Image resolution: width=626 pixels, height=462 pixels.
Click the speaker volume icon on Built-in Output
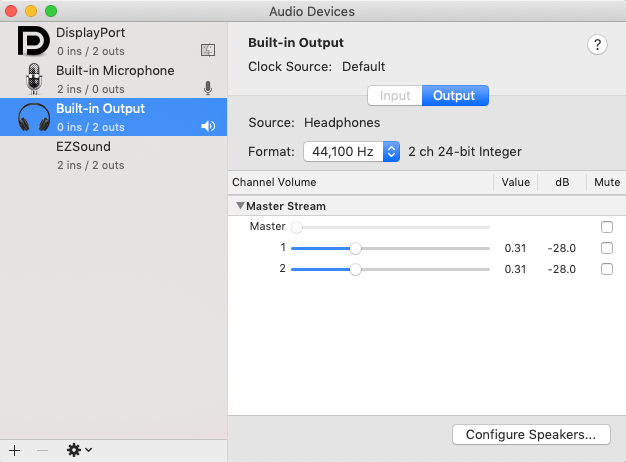coord(208,126)
